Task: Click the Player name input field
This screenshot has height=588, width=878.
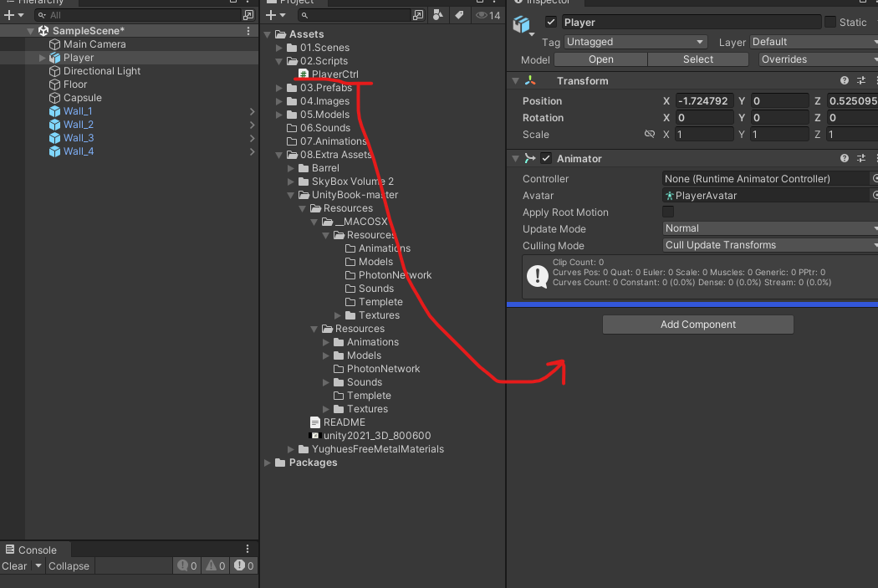Action: (692, 22)
